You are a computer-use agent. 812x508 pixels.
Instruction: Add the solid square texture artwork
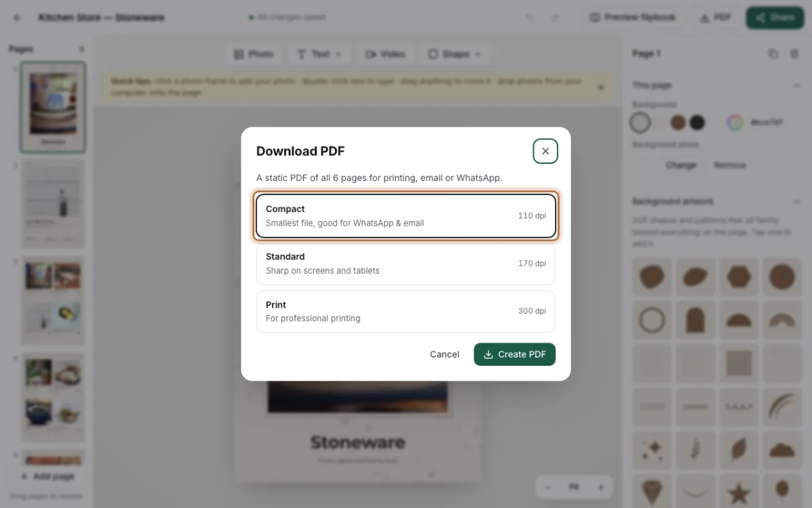[x=738, y=363]
